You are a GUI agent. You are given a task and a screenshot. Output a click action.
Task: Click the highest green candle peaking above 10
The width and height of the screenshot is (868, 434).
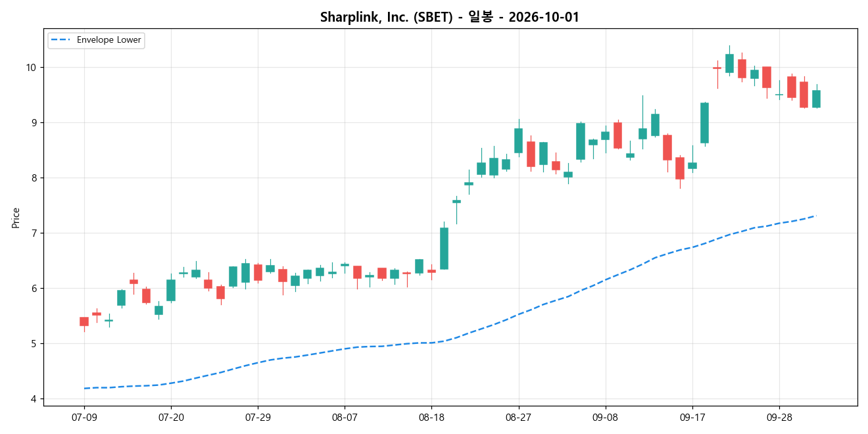[729, 63]
